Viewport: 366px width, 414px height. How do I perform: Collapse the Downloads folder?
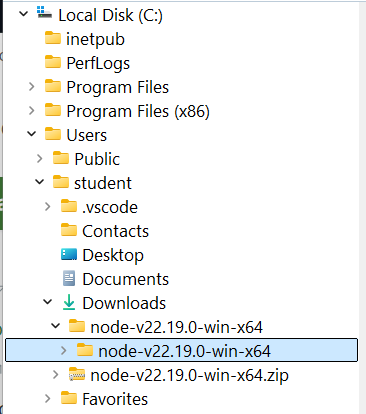48,302
